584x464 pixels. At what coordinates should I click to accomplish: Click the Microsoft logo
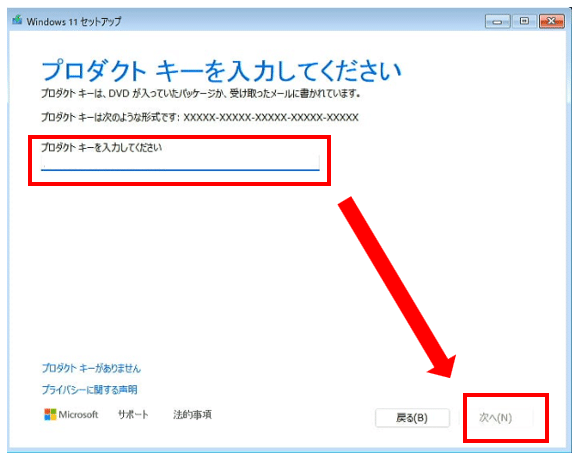[71, 414]
